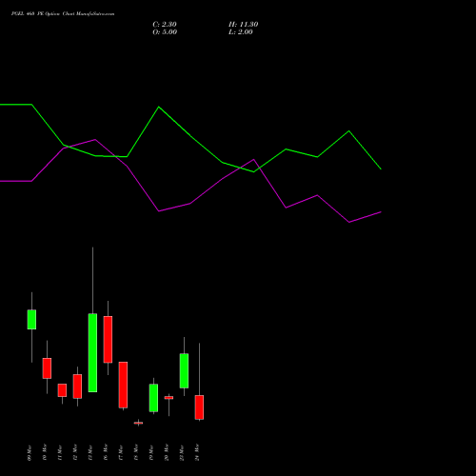Click the 24 Mar date label
Viewport: 476px width, 476px height.
tap(197, 452)
